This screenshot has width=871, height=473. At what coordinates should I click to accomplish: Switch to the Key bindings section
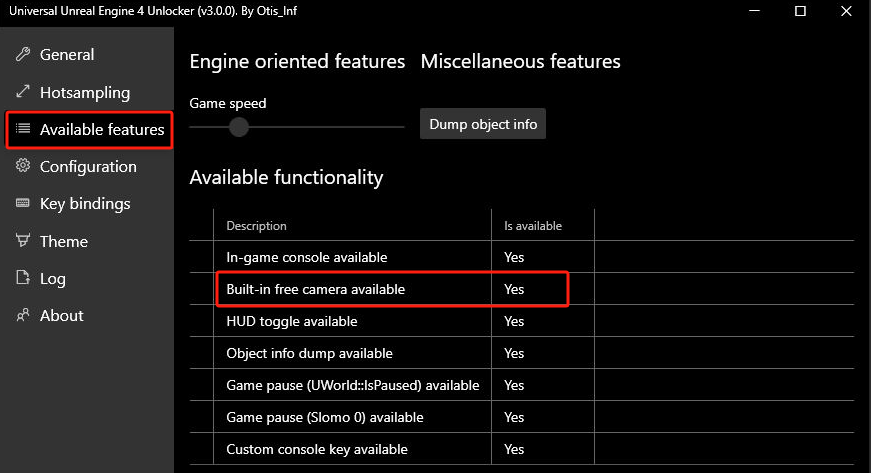87,204
